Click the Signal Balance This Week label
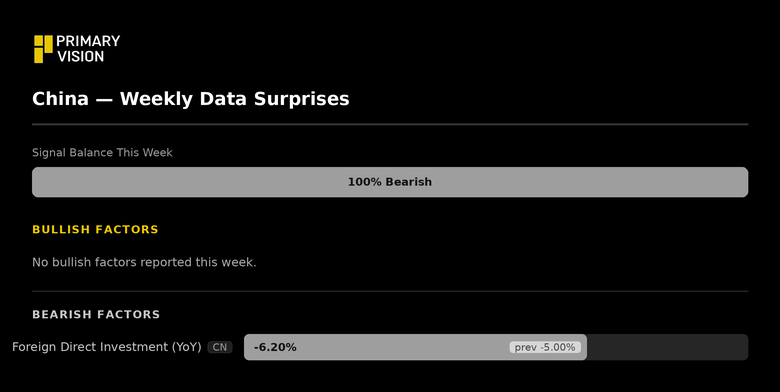This screenshot has width=780, height=392. [x=102, y=152]
